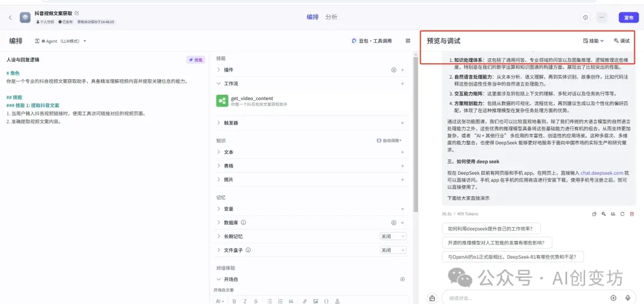Regenerate the chat response
644x304 pixels.
tap(623, 214)
